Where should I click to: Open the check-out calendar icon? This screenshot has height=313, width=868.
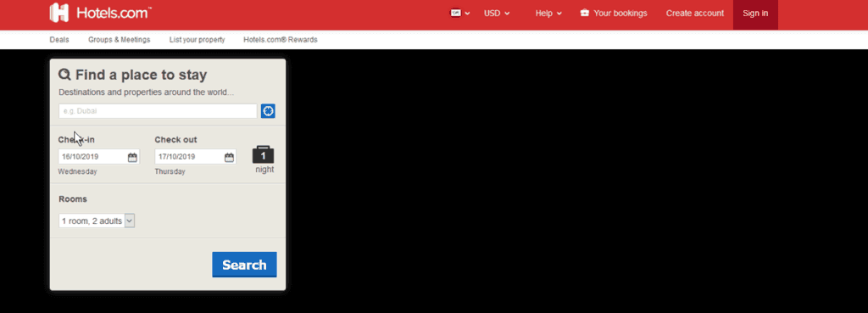[229, 157]
